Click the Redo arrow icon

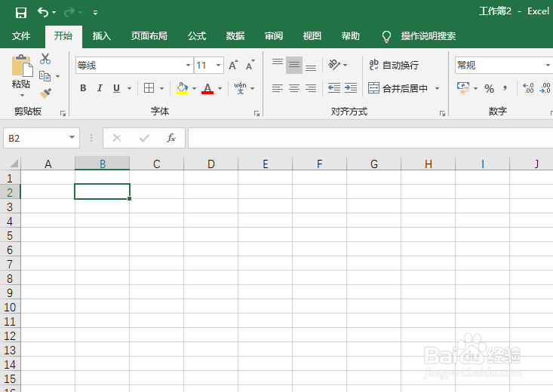pos(69,13)
